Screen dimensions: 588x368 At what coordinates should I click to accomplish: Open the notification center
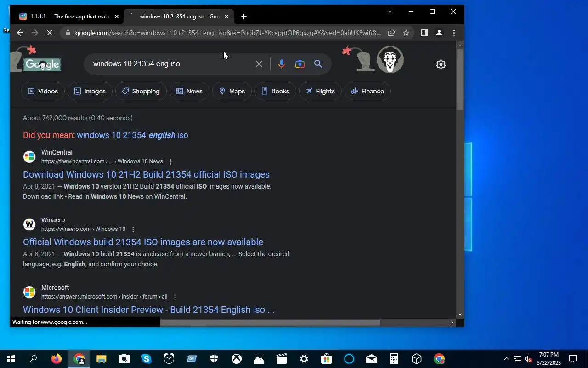573,359
